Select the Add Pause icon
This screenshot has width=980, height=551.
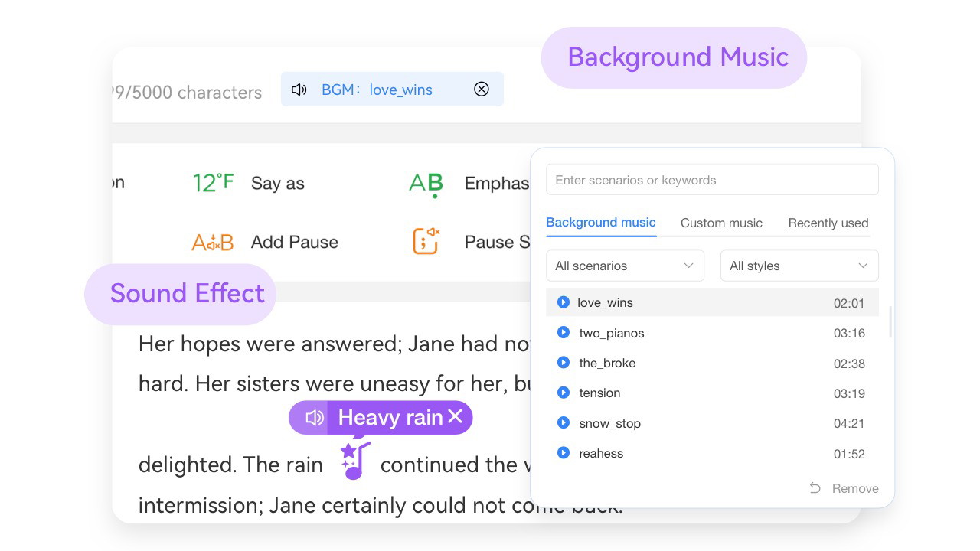212,243
